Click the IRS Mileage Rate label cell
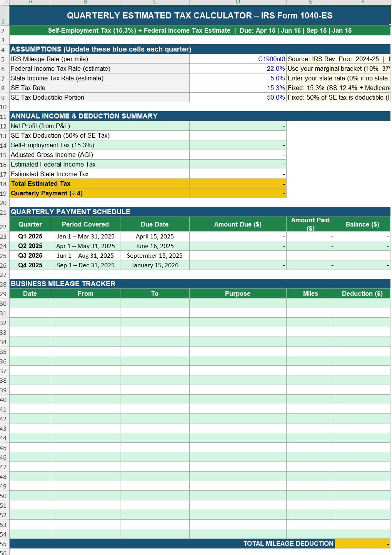 pos(99,59)
